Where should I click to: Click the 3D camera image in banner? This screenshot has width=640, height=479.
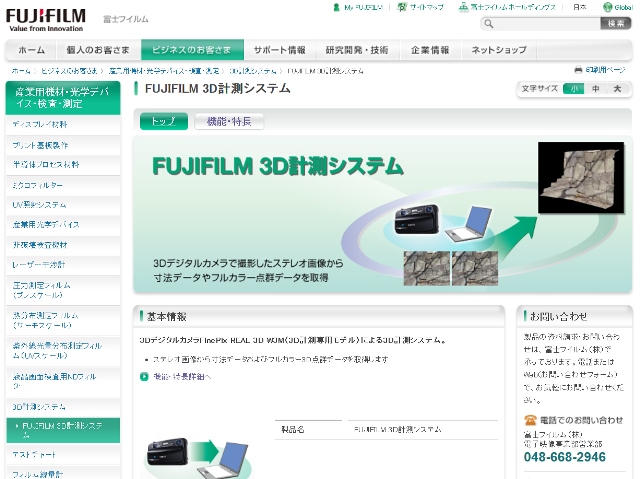tap(417, 219)
